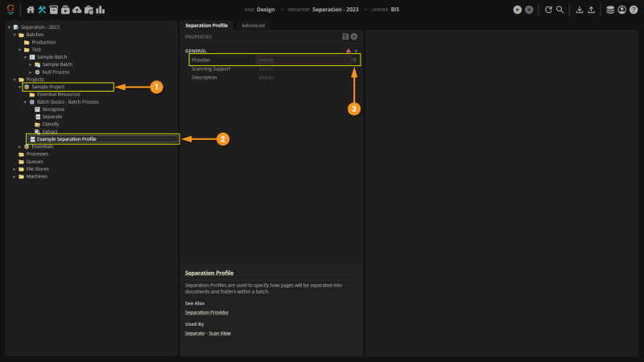The image size is (644, 362).
Task: Expand the Essentials tree node
Action: 20,146
